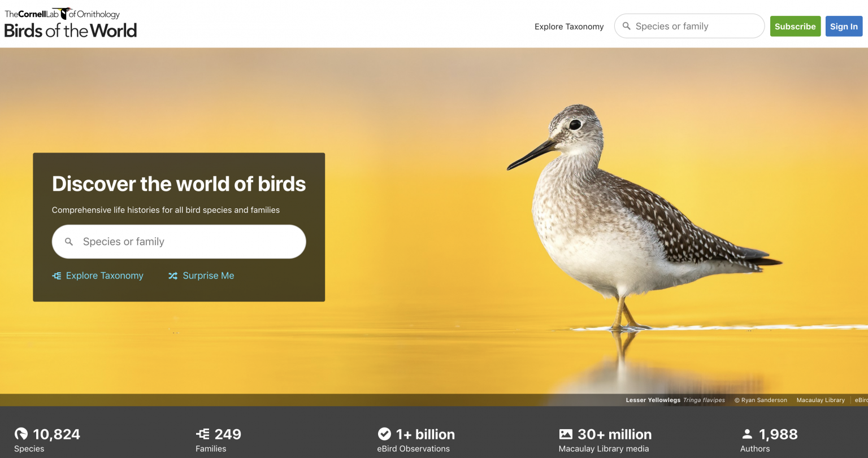This screenshot has height=458, width=868.
Task: Click the hero search box magnifier icon
Action: tap(69, 242)
